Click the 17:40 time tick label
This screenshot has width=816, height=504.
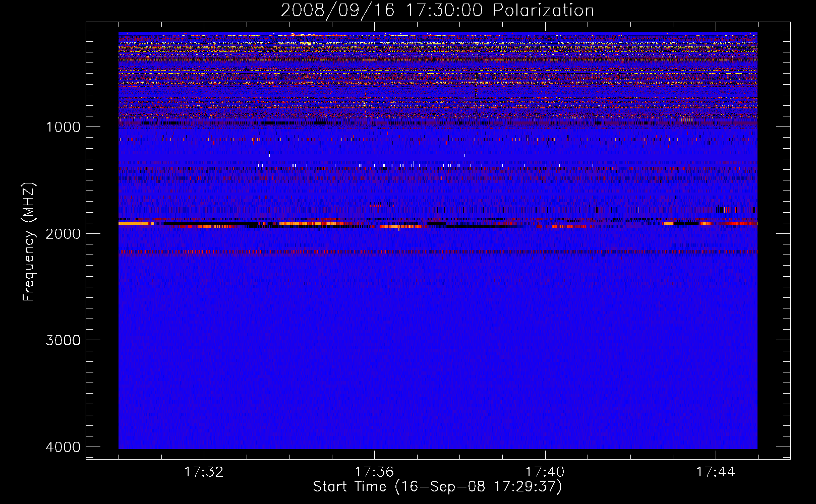(545, 472)
